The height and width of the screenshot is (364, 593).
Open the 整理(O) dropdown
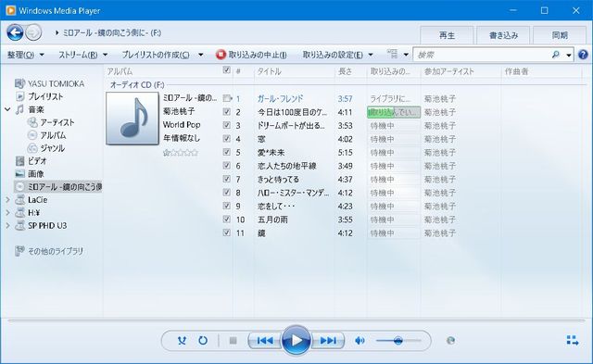click(x=25, y=55)
